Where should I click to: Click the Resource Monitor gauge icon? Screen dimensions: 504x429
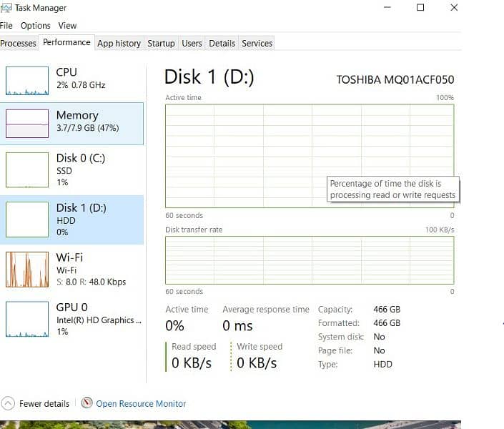coord(87,403)
